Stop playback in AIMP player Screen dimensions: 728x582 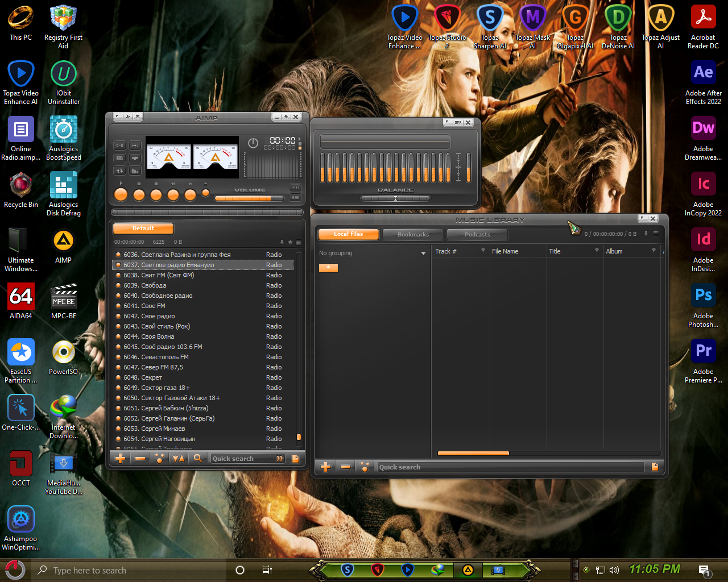pyautogui.click(x=156, y=195)
